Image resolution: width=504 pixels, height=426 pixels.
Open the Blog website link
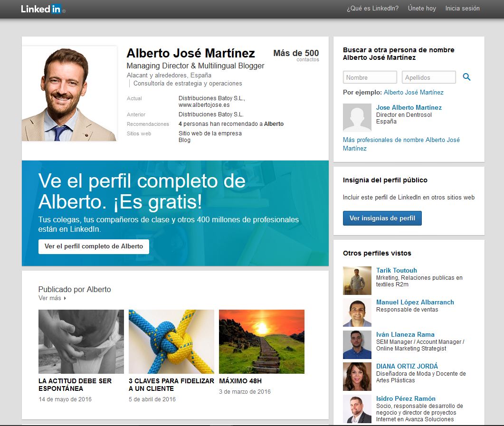point(184,140)
